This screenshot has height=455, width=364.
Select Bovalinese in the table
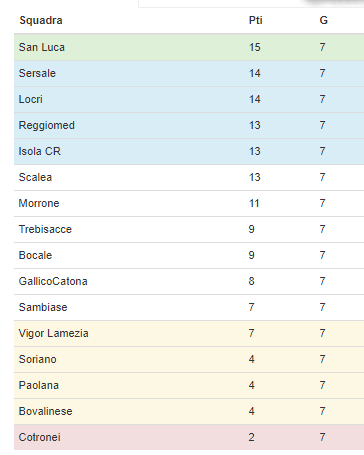tap(45, 411)
